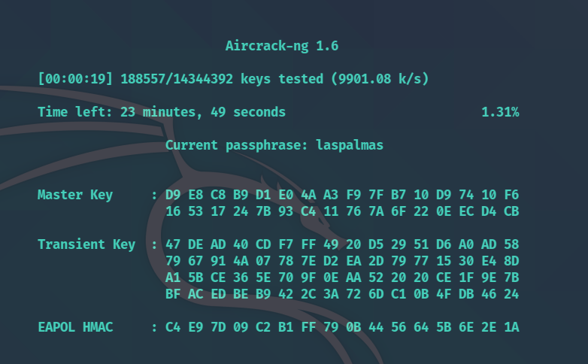
Task: Click first Transient Key byte 47
Action: 173,244
